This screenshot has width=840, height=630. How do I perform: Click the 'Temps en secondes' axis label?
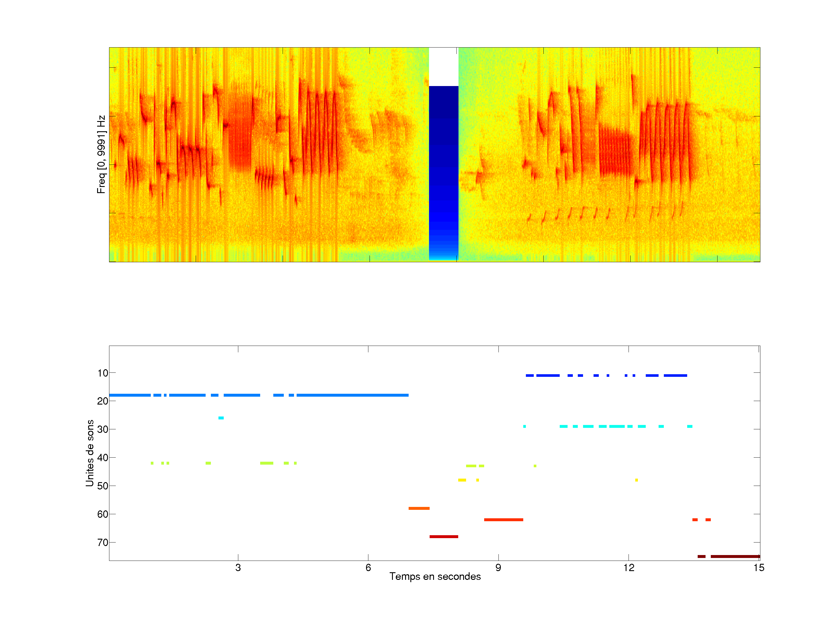click(x=435, y=576)
